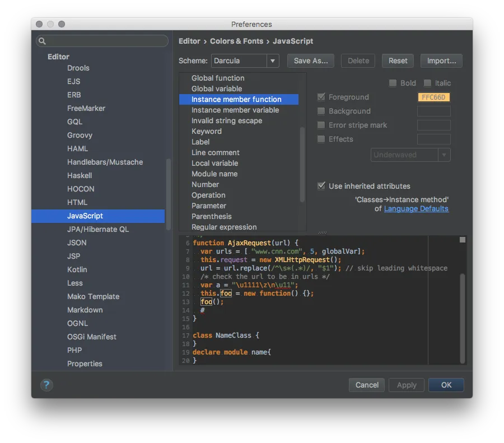Select JavaScript in the sidebar

coord(98,216)
